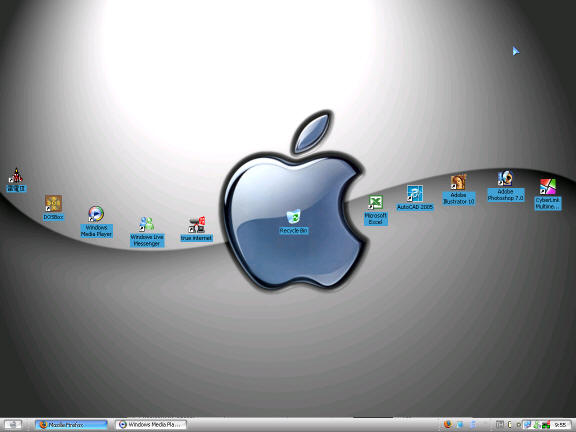Open the DOSBox desktop shortcut
The width and height of the screenshot is (576, 432).
coord(53,208)
